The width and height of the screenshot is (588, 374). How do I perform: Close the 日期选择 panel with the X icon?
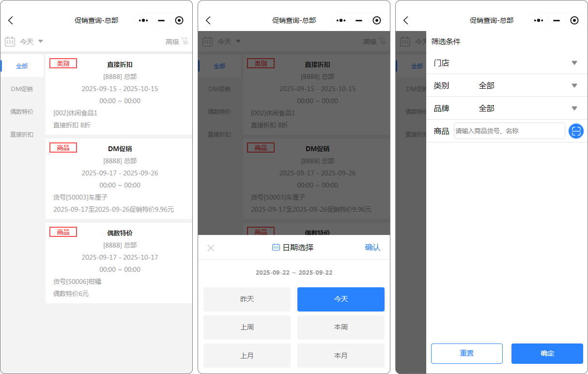click(x=211, y=248)
